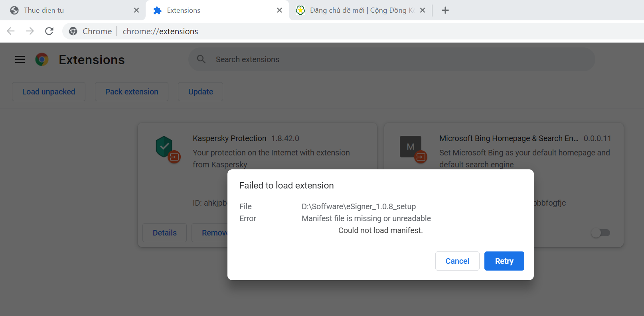Reload the current page
The height and width of the screenshot is (316, 644).
click(x=49, y=31)
